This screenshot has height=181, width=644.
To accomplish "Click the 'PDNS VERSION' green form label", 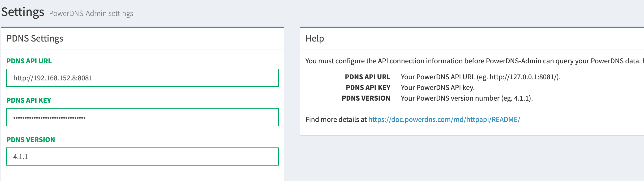I will (x=31, y=140).
